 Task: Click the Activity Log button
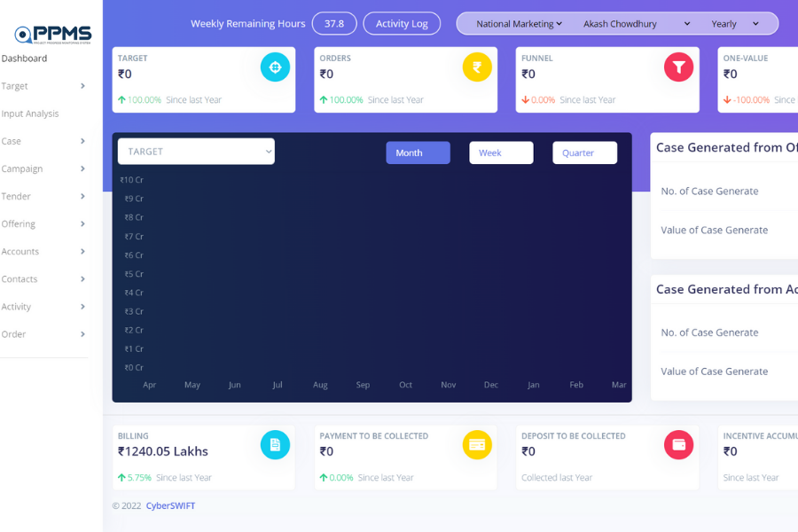pyautogui.click(x=402, y=24)
